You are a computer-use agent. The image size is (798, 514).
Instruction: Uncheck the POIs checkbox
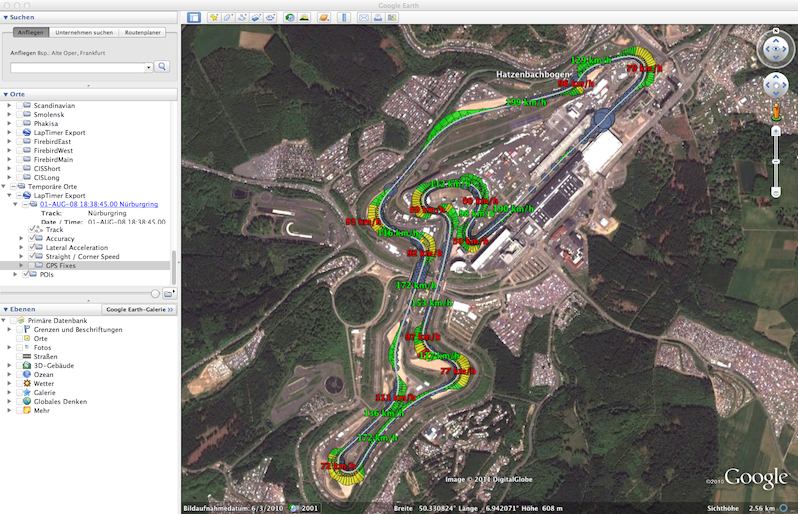[26, 274]
